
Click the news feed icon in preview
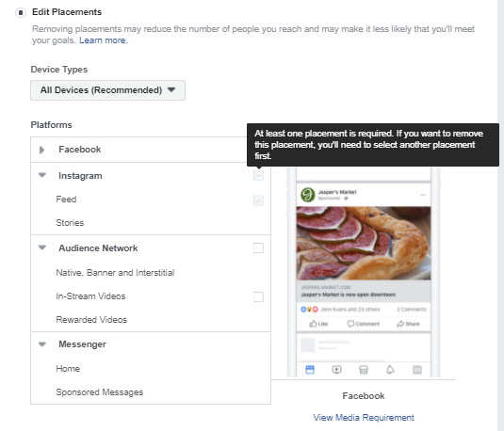pyautogui.click(x=310, y=370)
